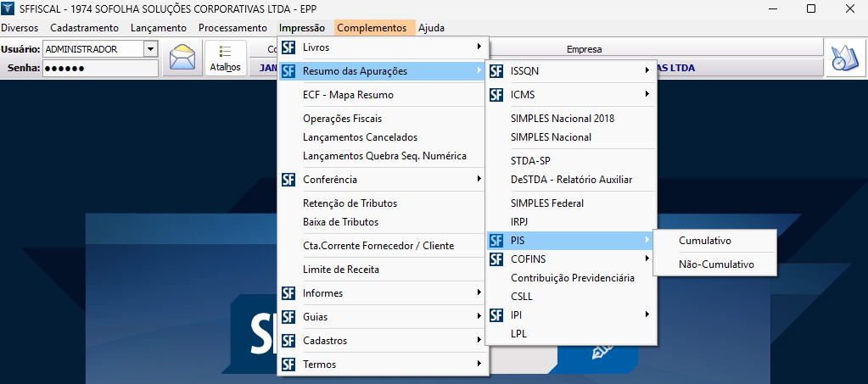Open Limite de Receita entry
The height and width of the screenshot is (384, 868).
341,270
